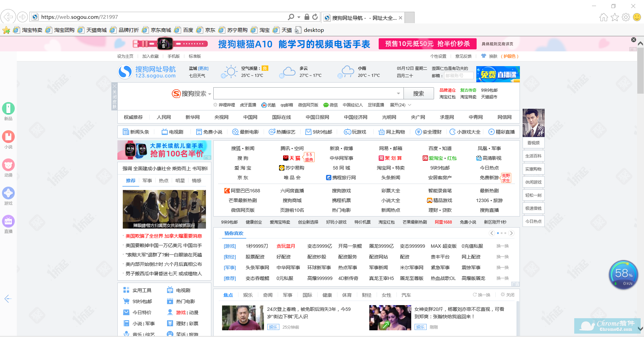Viewport: 644px width, 337px height.
Task: Switch to the 娱乐 feed tab
Action: (x=248, y=295)
